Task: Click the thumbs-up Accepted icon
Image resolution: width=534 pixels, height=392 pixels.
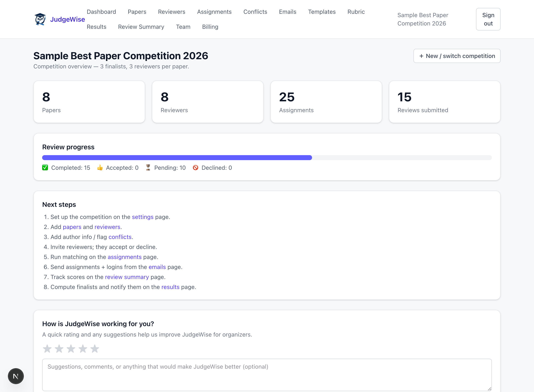Action: tap(100, 167)
